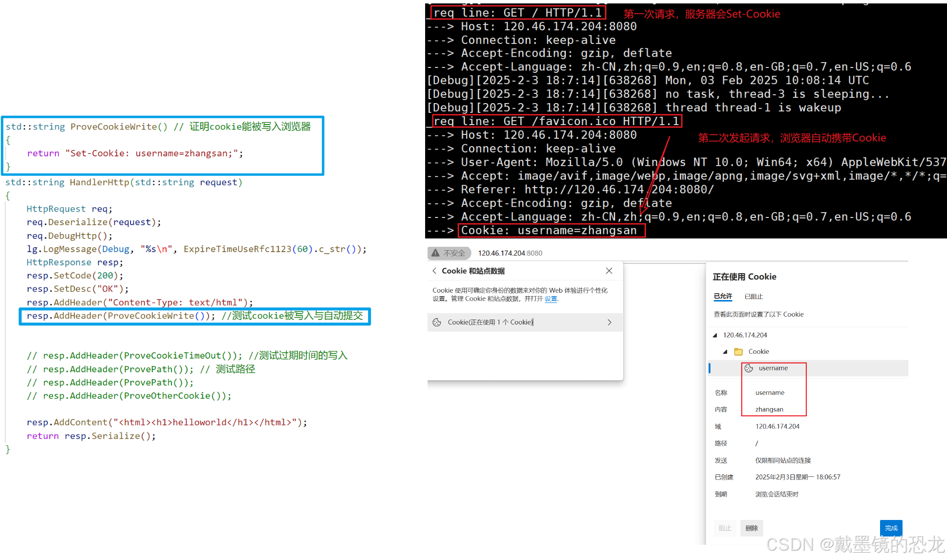Viewport: 947px width, 560px height.
Task: Click terminal Referer: http://120.46.174.204:8080/ line
Action: (570, 190)
